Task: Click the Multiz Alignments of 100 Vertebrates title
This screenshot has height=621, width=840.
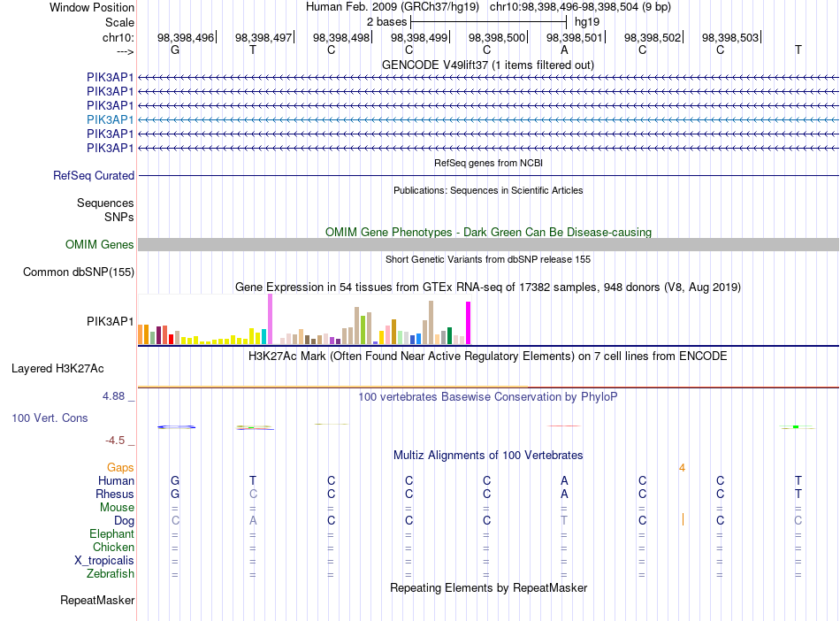Action: (488, 456)
